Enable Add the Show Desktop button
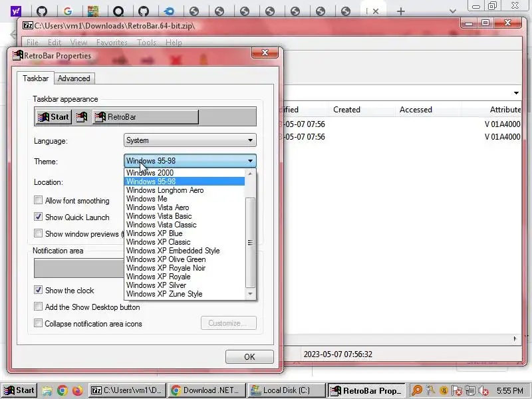Viewport: 532px width, 399px height. point(38,307)
